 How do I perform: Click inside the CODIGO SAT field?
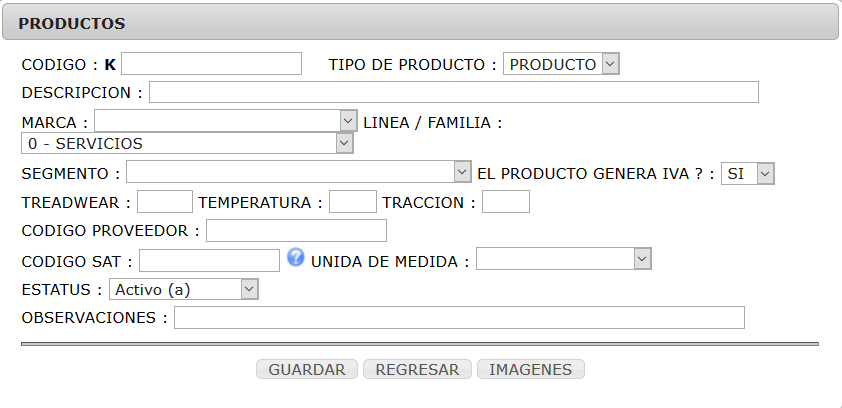pos(209,260)
